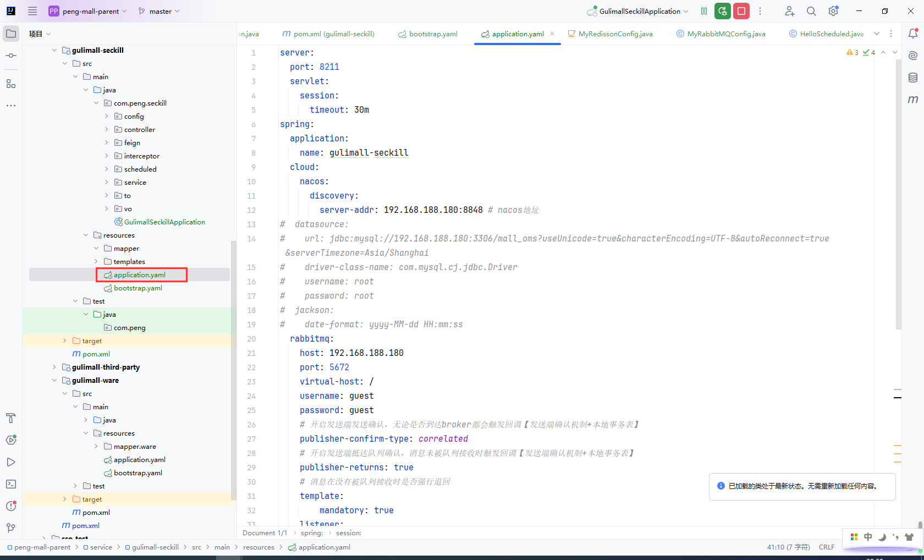This screenshot has height=560, width=924.
Task: Click session: in YAML breadcrumb
Action: point(349,533)
